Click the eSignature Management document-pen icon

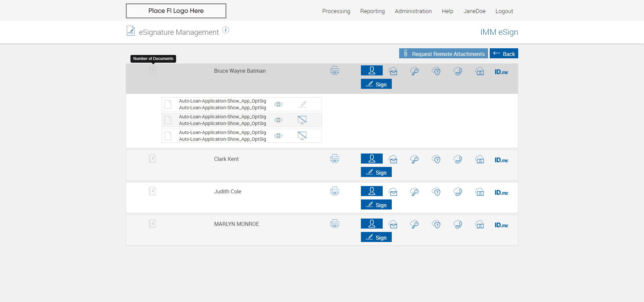pos(130,31)
